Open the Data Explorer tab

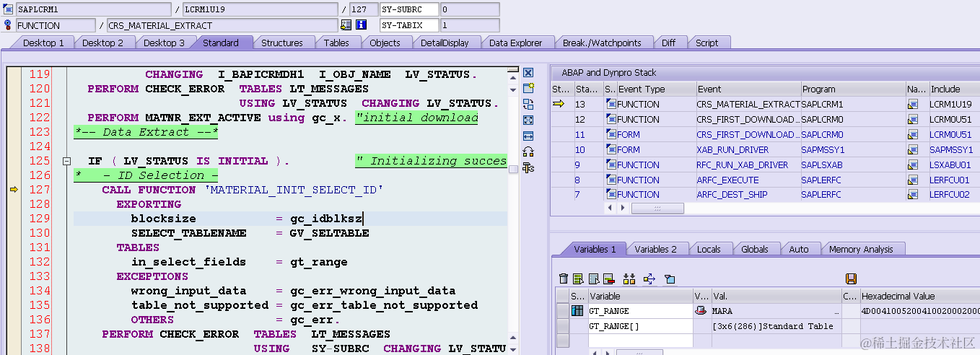pyautogui.click(x=515, y=43)
